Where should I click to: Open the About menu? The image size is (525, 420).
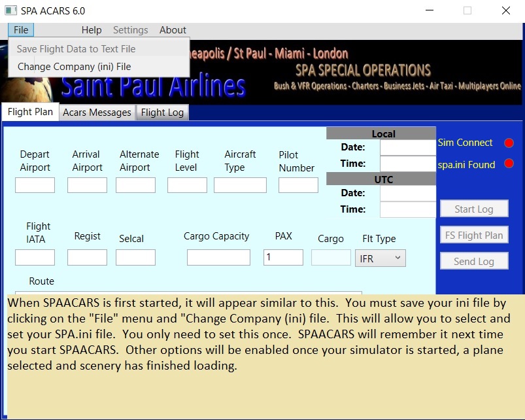pos(173,30)
